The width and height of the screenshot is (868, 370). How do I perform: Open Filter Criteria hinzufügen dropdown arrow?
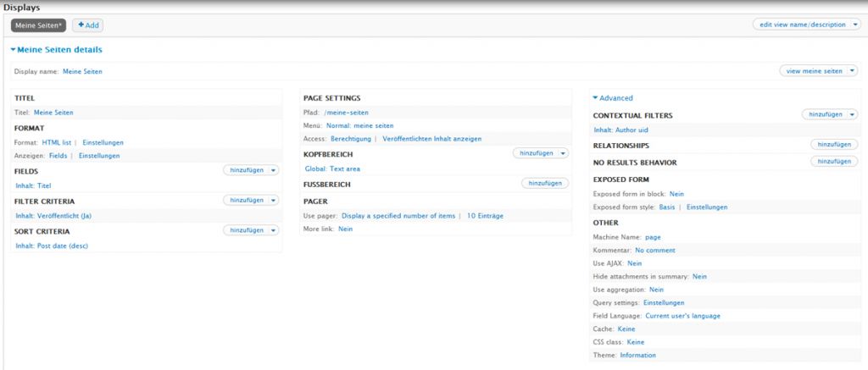273,201
